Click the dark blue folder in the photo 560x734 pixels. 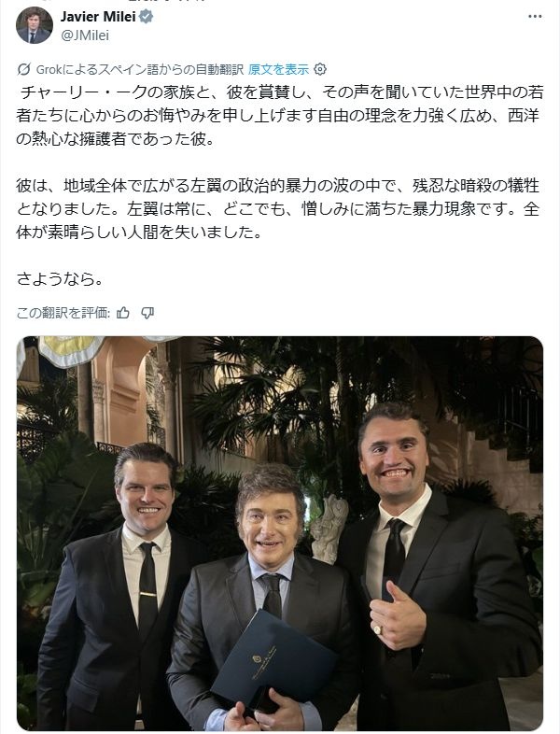tap(274, 660)
